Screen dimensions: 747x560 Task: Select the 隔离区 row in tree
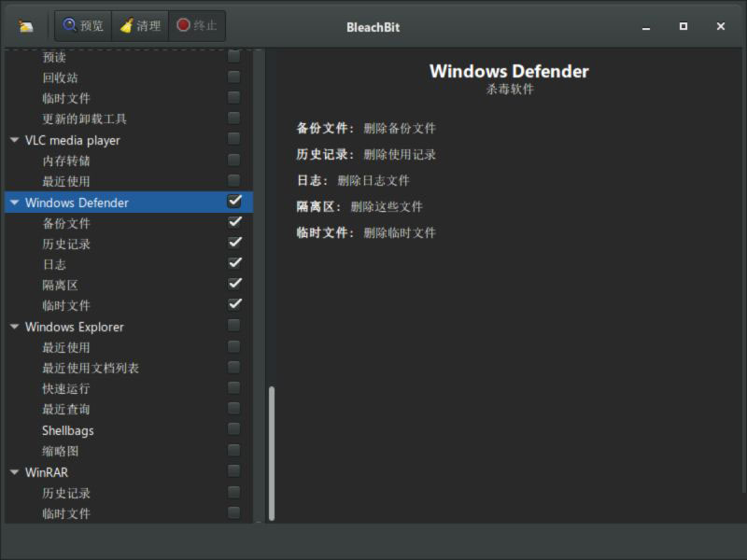coord(129,286)
